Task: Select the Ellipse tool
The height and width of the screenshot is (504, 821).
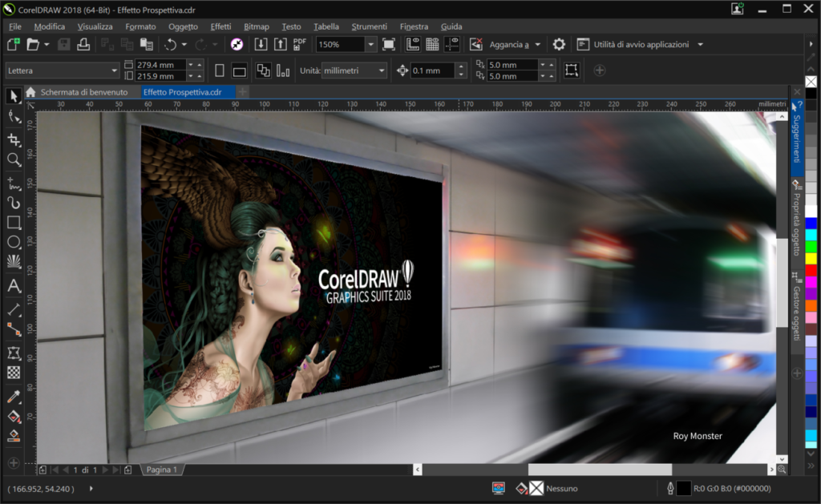Action: coord(12,243)
